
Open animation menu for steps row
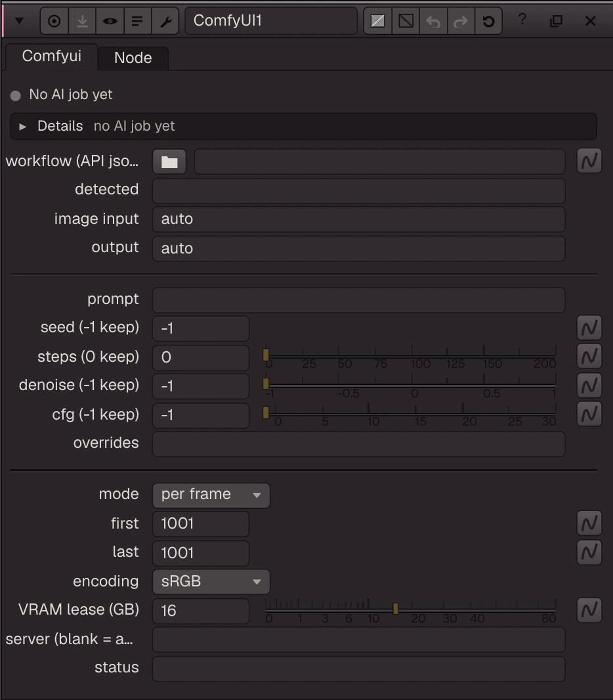[589, 357]
